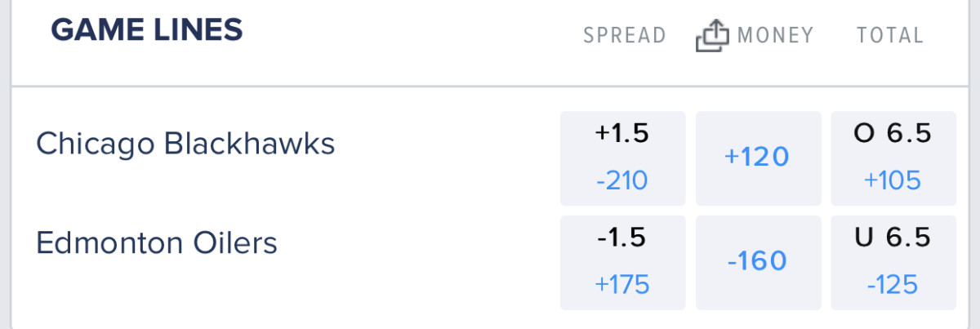980x329 pixels.
Task: Tap the +175 spread odds
Action: 622,284
